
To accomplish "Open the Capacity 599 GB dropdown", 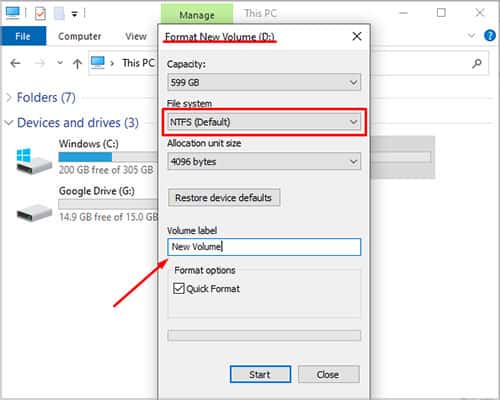I will 264,82.
